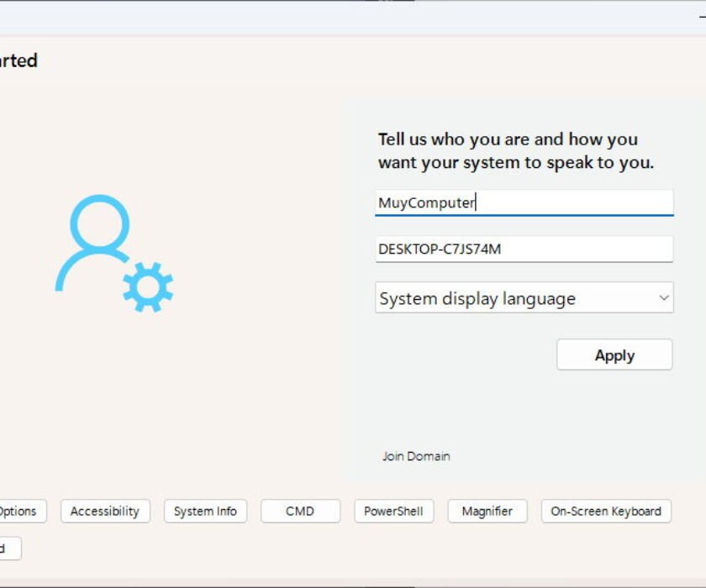Show the On-Screen Keyboard
The height and width of the screenshot is (588, 706).
tap(606, 511)
